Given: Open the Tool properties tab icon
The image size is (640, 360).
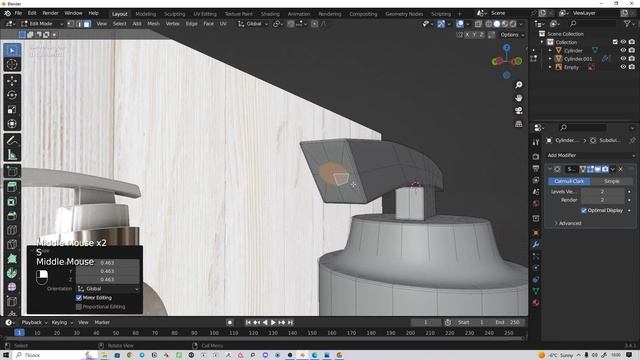Looking at the screenshot, I should tap(536, 142).
